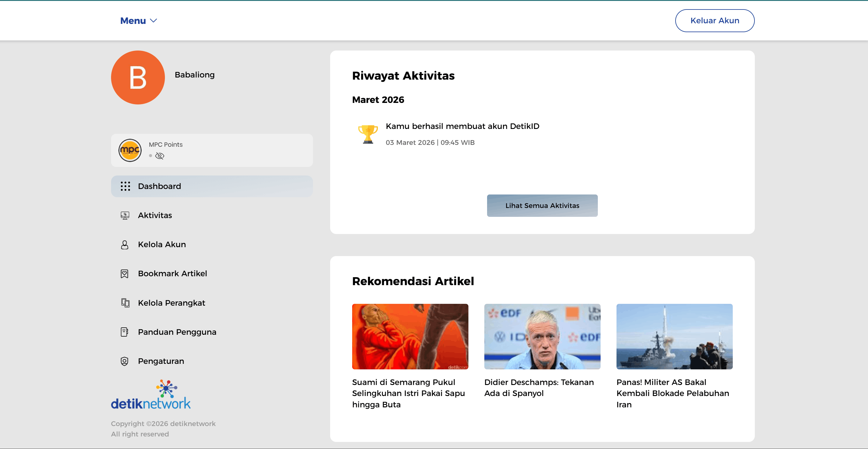
Task: Click the Maret 2026 subheading
Action: [378, 100]
